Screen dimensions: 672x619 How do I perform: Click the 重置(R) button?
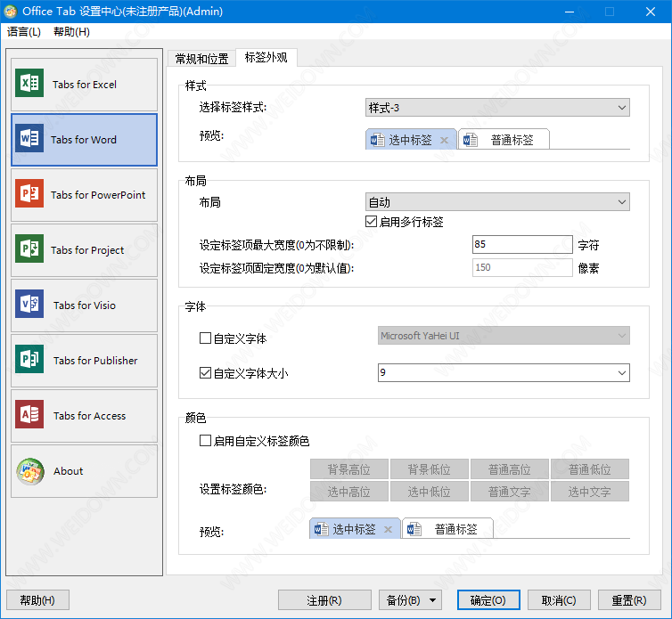pos(629,600)
